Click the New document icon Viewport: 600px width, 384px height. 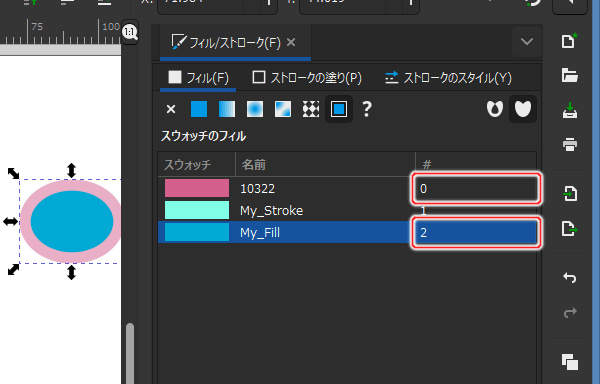click(x=569, y=41)
